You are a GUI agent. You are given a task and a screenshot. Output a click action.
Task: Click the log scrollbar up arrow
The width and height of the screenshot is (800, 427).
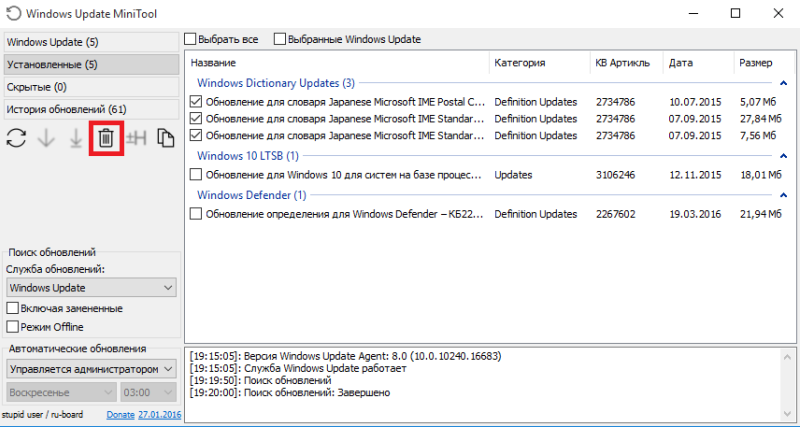[x=787, y=356]
